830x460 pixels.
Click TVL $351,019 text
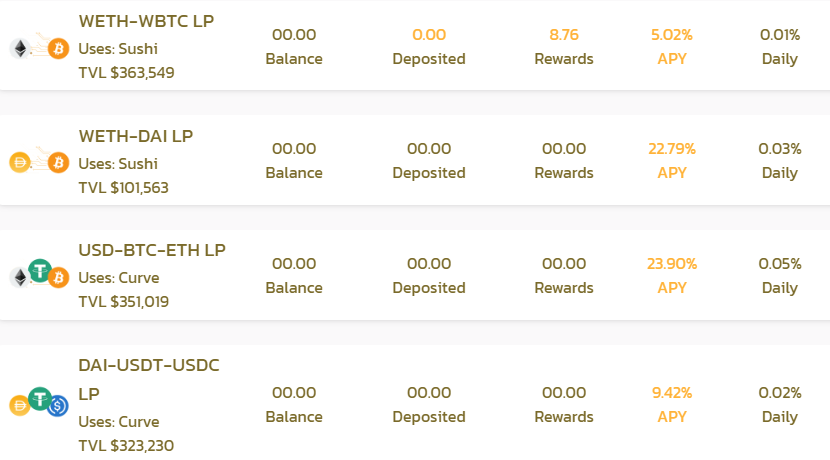pos(123,302)
